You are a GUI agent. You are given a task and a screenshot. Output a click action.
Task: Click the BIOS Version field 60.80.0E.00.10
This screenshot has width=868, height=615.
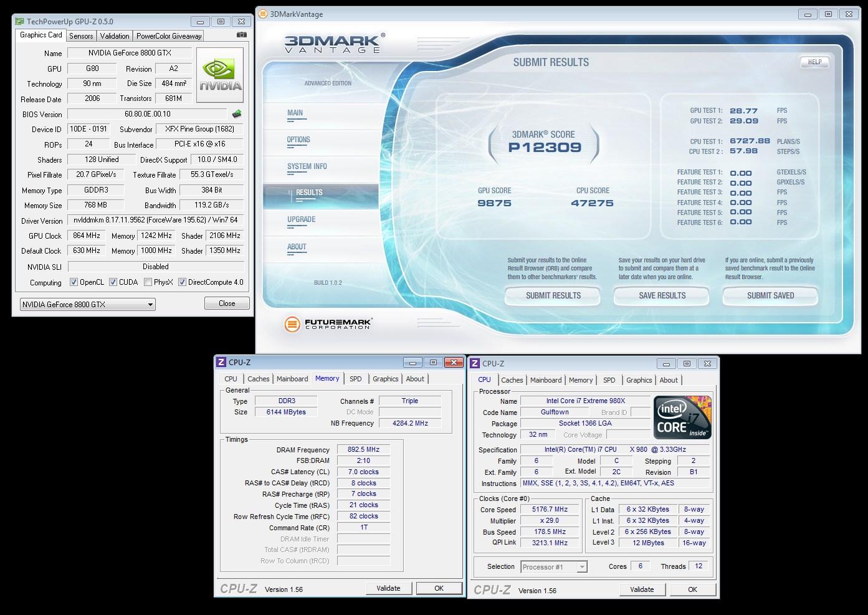click(x=148, y=114)
